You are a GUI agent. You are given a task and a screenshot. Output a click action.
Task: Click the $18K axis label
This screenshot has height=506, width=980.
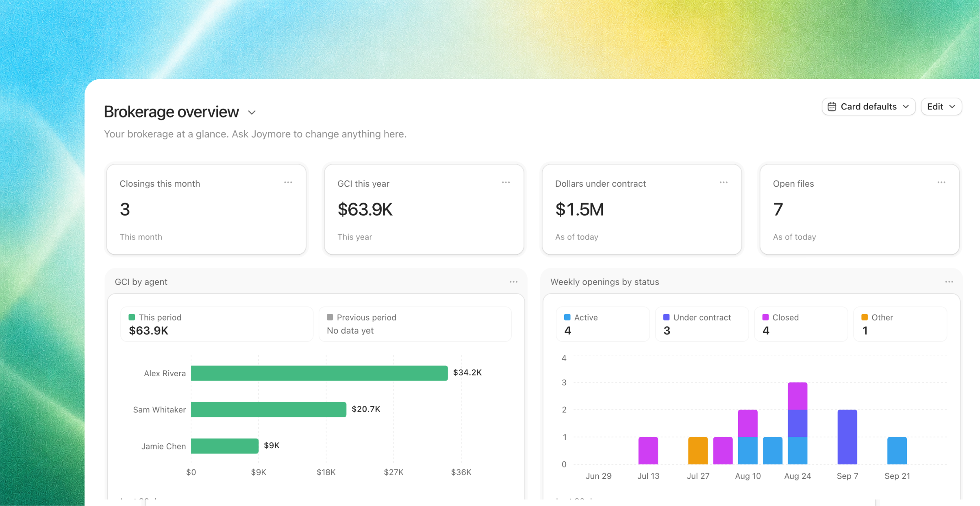click(326, 472)
